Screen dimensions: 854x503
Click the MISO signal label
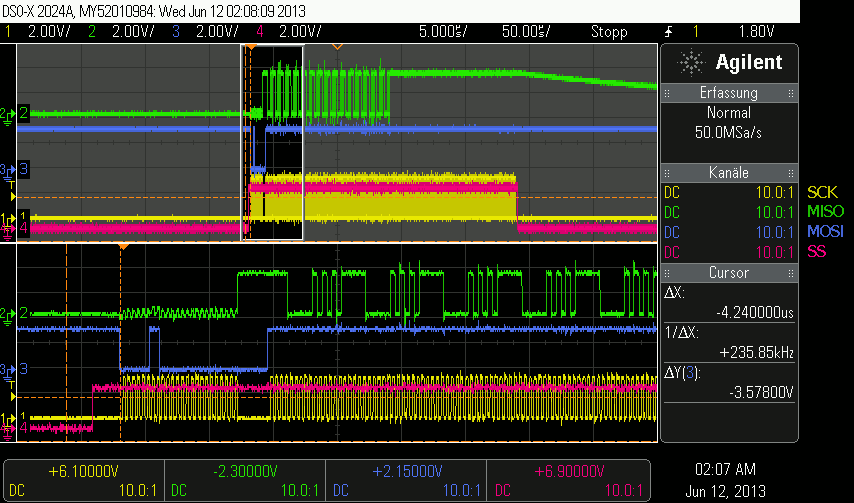click(826, 211)
